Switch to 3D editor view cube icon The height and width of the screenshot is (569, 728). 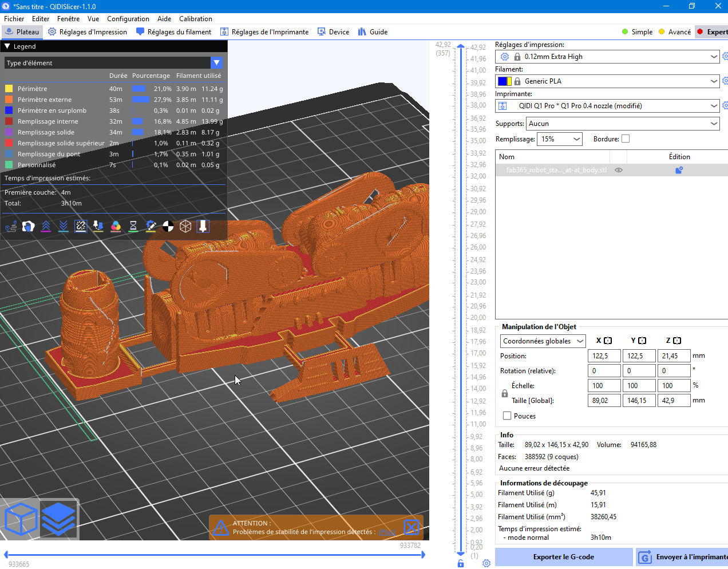point(21,519)
